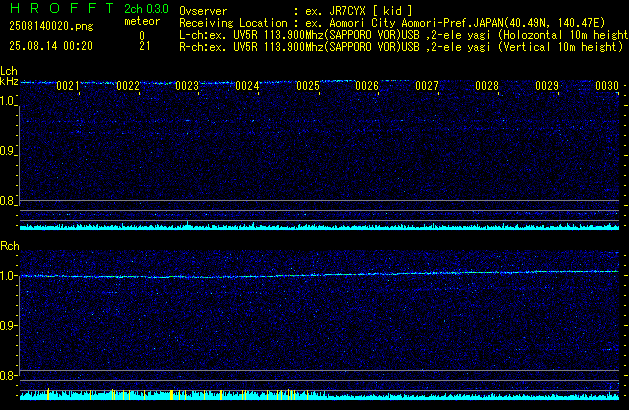Click the Rch axis label '0.9'
This screenshot has width=629, height=410.
coord(7,326)
